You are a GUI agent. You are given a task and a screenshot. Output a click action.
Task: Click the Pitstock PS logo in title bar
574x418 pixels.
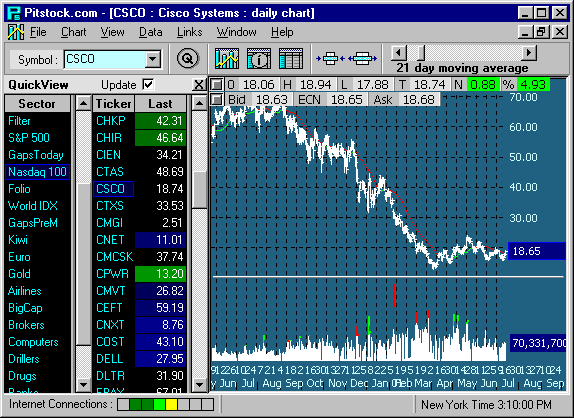click(14, 13)
